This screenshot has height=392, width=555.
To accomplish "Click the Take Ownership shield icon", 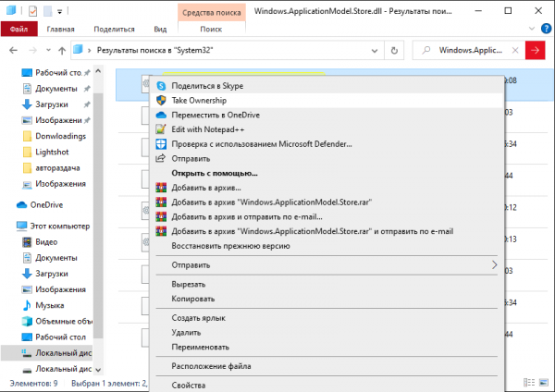I will pyautogui.click(x=161, y=100).
